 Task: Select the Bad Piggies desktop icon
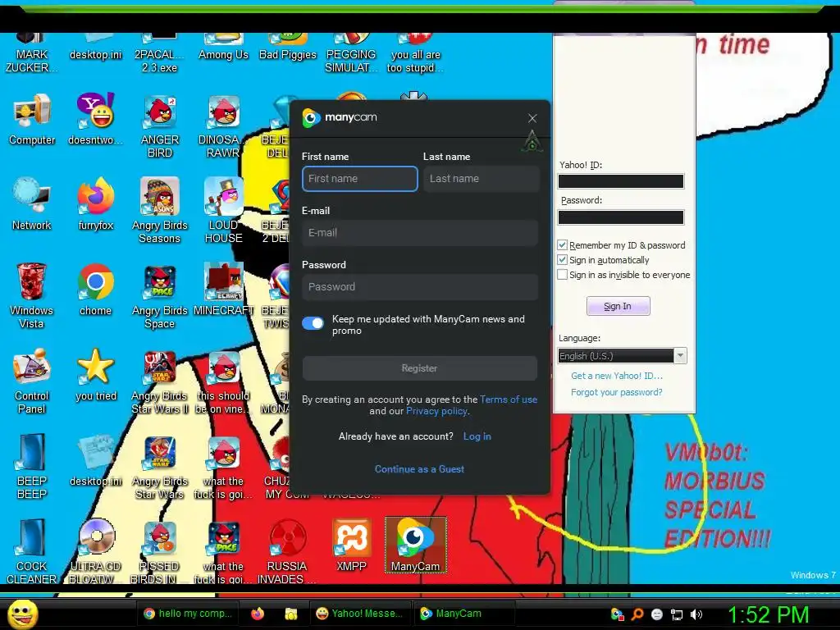(x=288, y=47)
